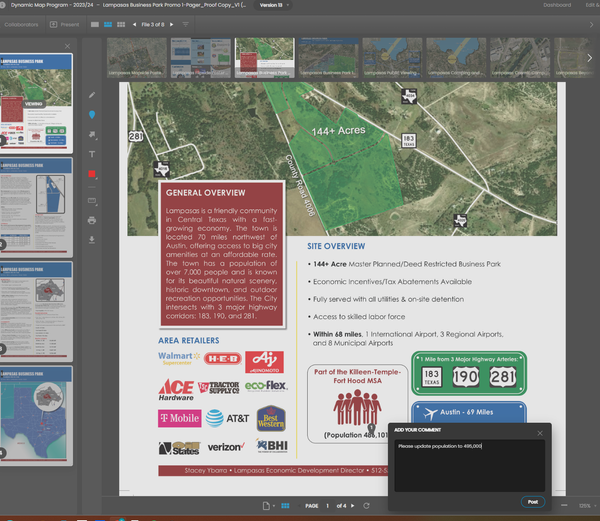This screenshot has height=521, width=600.
Task: Open the file filter options
Action: tap(186, 24)
